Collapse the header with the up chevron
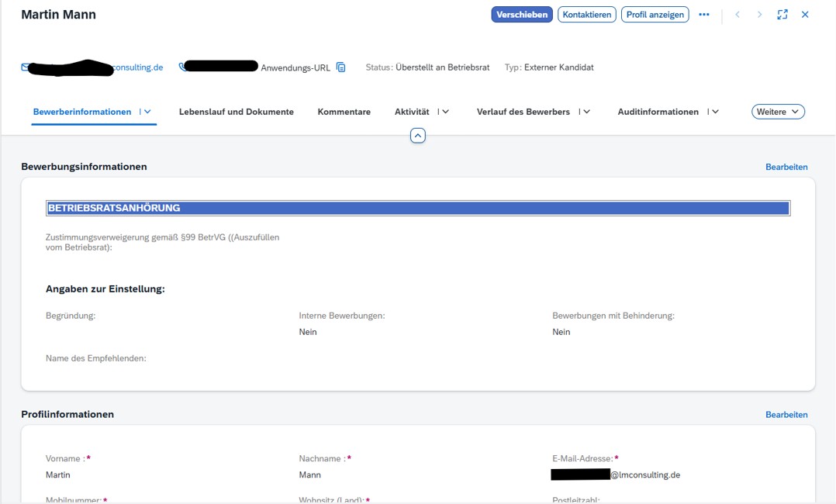The image size is (836, 504). pos(417,136)
